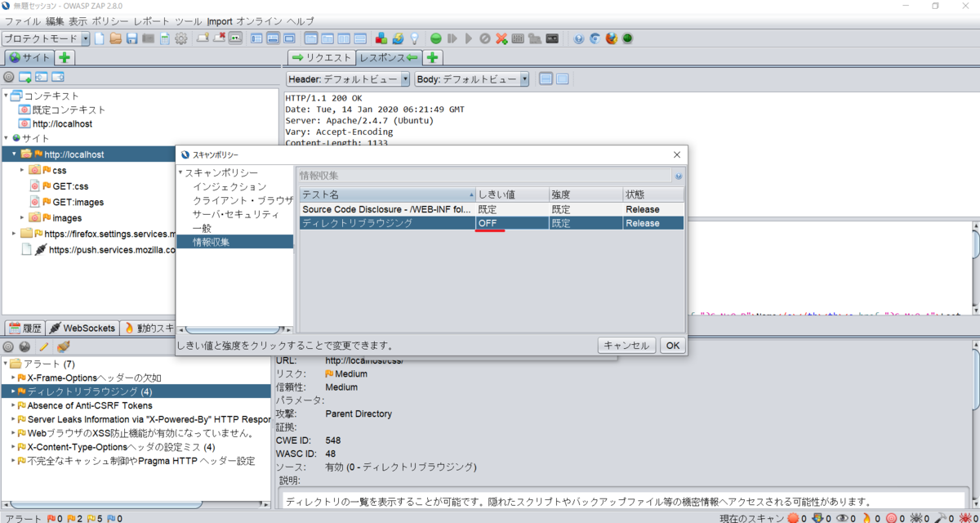The width and height of the screenshot is (980, 523).
Task: Click the green plus next to サイト tab
Action: [65, 58]
